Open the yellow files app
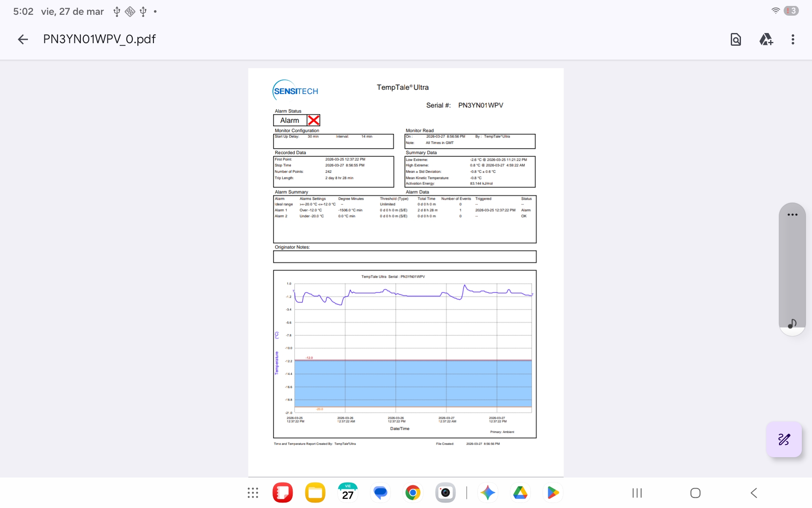 (315, 493)
